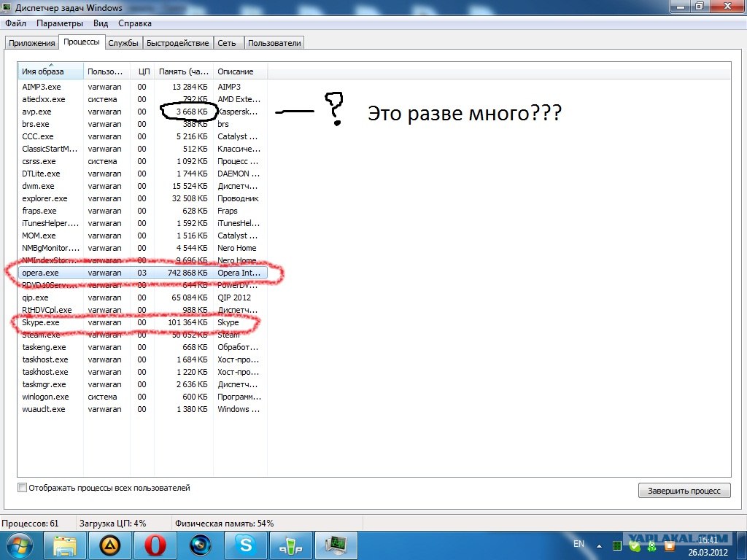Switch to the Приложения tab
Screen dimensions: 747x560
pos(32,43)
